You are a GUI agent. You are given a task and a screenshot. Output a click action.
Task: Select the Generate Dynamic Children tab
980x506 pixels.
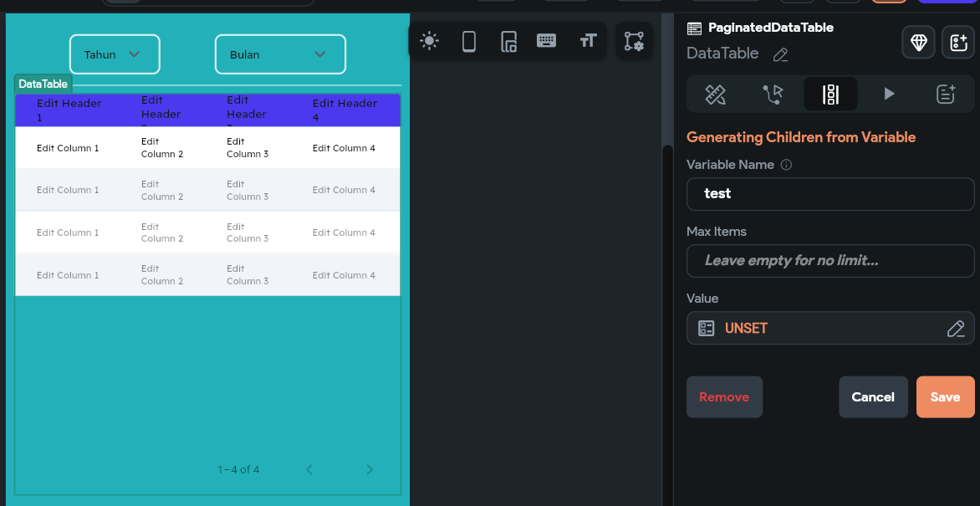[830, 94]
